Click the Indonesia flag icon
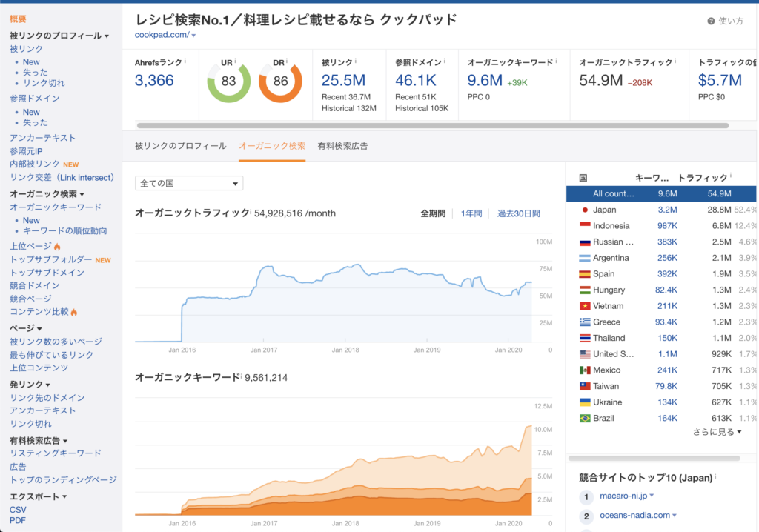This screenshot has width=759, height=532. click(585, 225)
